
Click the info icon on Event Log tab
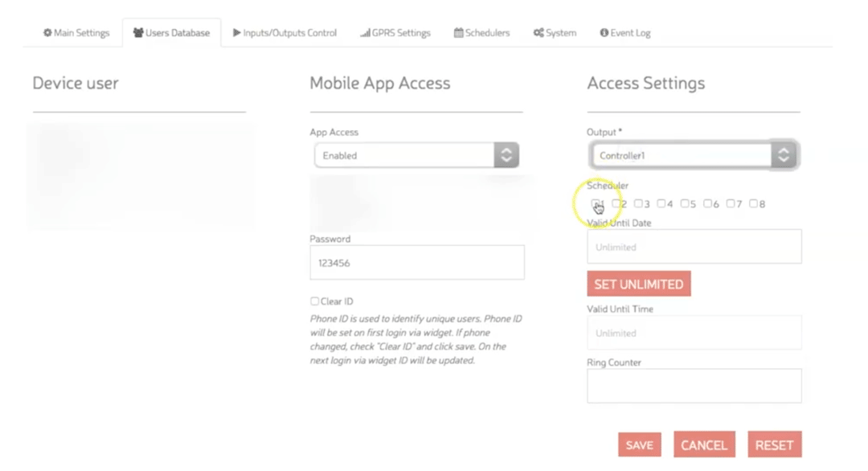click(604, 33)
